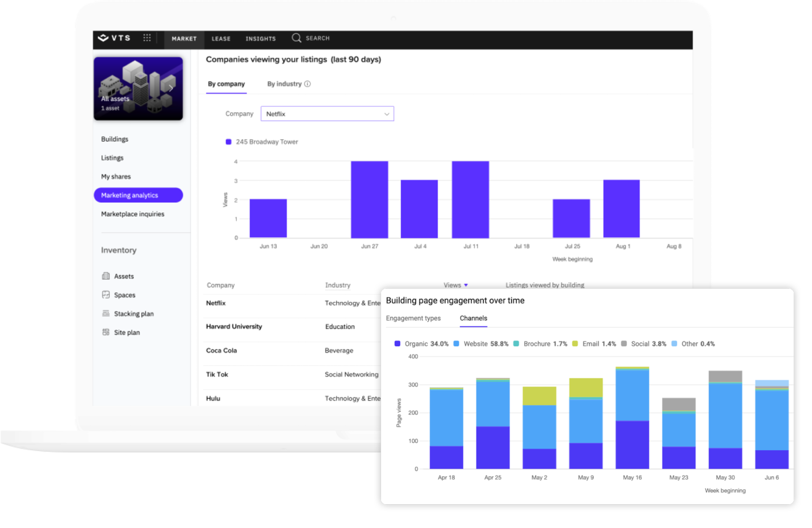
Task: Click the Beverage industry cell
Action: click(339, 350)
